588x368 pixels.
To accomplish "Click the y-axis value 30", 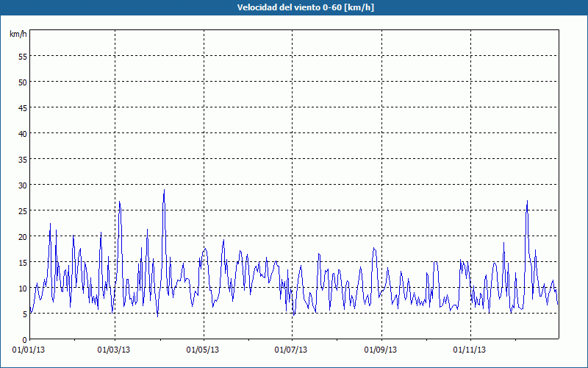I will coord(23,185).
